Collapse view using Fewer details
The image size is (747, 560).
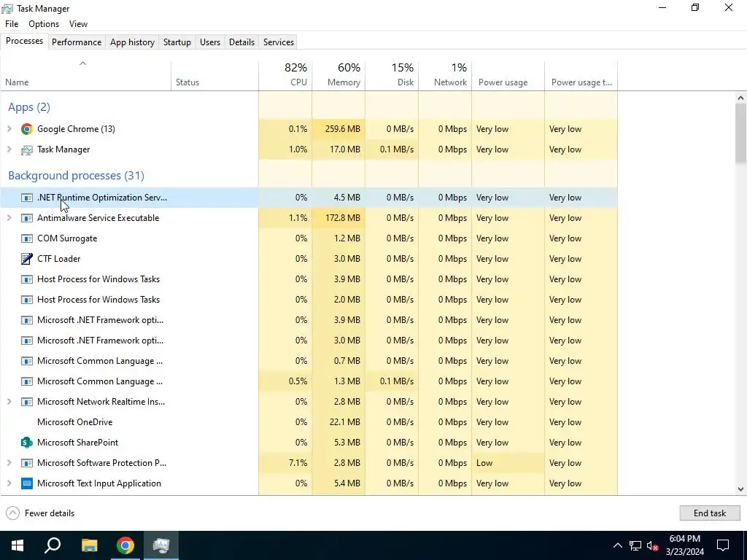pos(41,513)
